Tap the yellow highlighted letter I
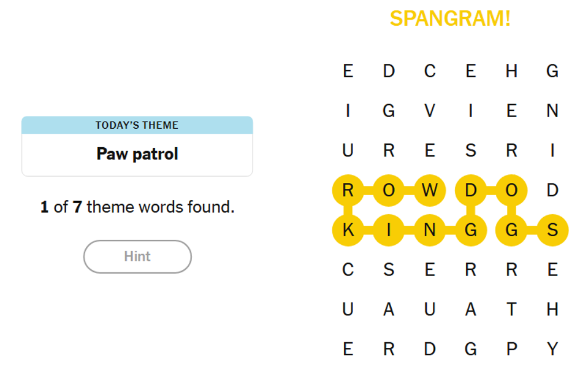 click(389, 231)
